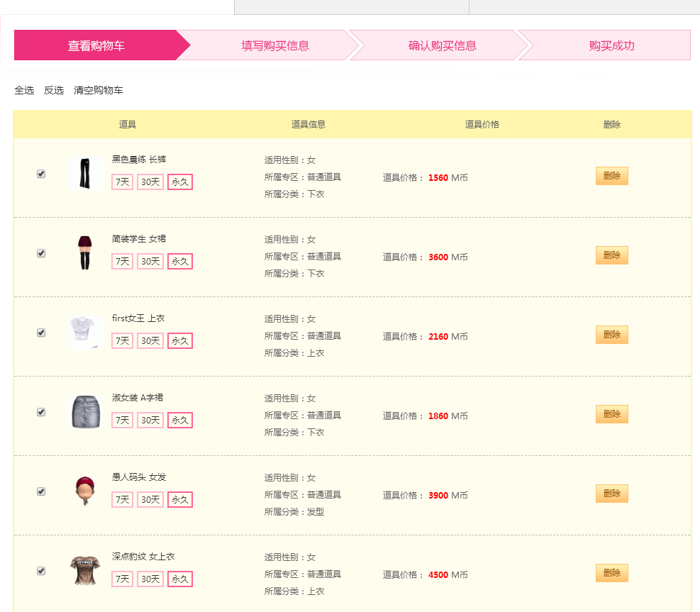Image resolution: width=700 pixels, height=612 pixels.
Task: Open the student skirt item image
Action: (85, 253)
